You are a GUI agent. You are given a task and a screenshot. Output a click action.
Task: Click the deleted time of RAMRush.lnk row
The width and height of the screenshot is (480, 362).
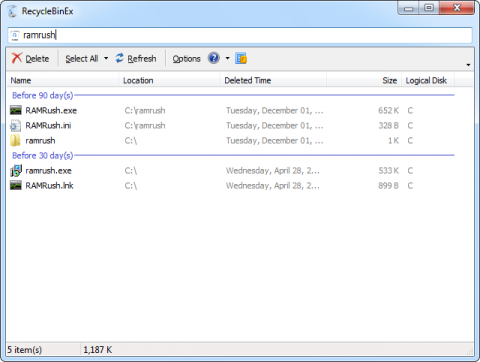[273, 186]
